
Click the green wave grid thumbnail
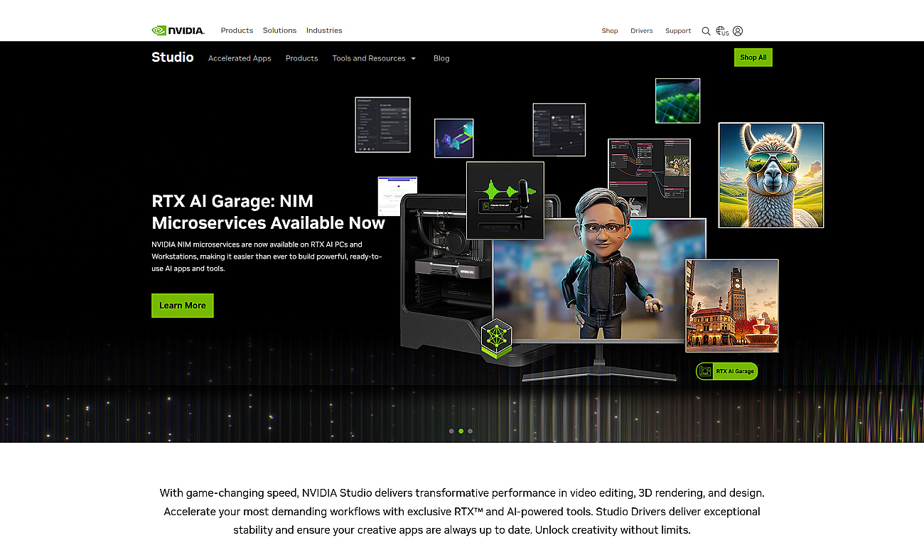tap(677, 100)
